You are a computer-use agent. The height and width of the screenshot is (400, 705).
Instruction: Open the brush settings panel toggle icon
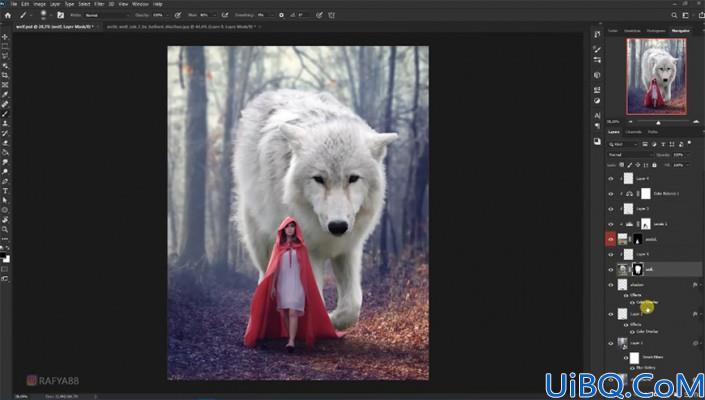pyautogui.click(x=60, y=15)
